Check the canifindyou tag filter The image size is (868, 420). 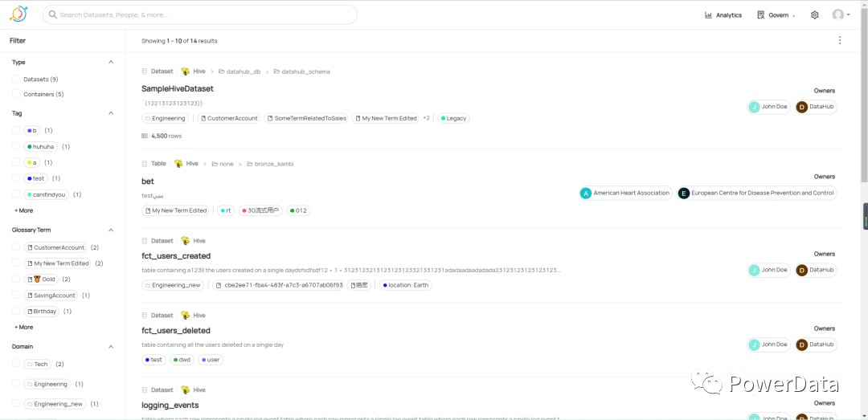coord(16,195)
